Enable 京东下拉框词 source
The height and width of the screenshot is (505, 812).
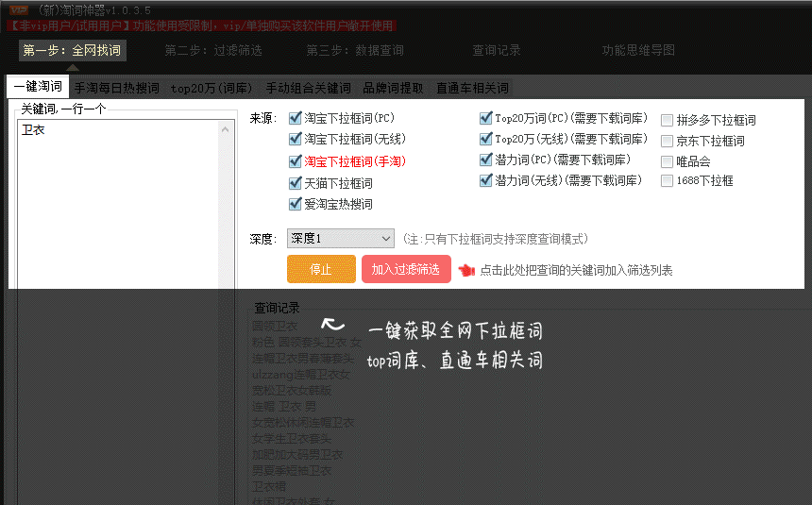coord(667,141)
